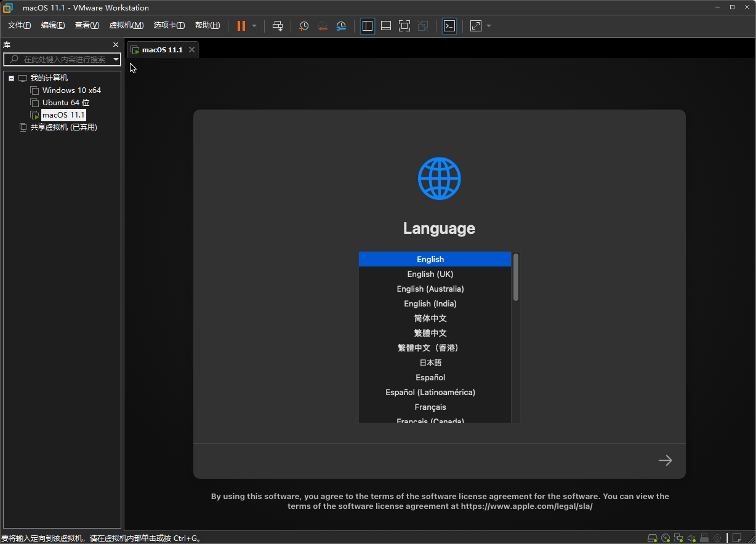Click the continue arrow button
This screenshot has height=544, width=756.
pos(665,460)
